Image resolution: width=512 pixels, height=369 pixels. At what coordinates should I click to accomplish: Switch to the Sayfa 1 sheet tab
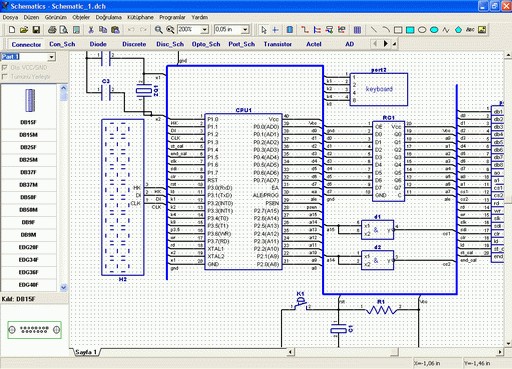click(86, 352)
